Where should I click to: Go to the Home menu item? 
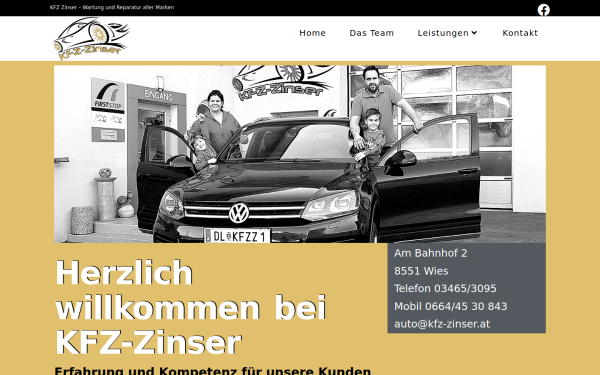pyautogui.click(x=312, y=33)
